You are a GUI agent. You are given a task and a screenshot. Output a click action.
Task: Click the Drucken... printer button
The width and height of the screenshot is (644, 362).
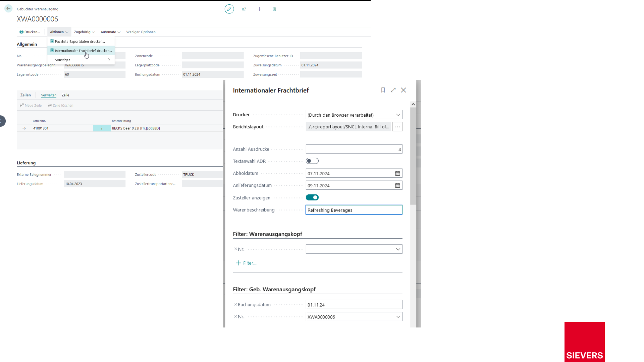click(30, 32)
